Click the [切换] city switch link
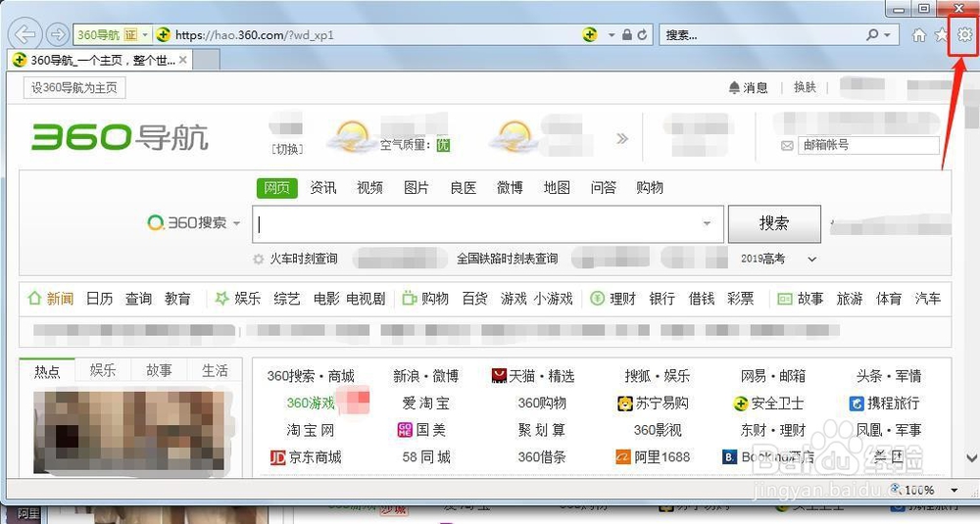 287,149
